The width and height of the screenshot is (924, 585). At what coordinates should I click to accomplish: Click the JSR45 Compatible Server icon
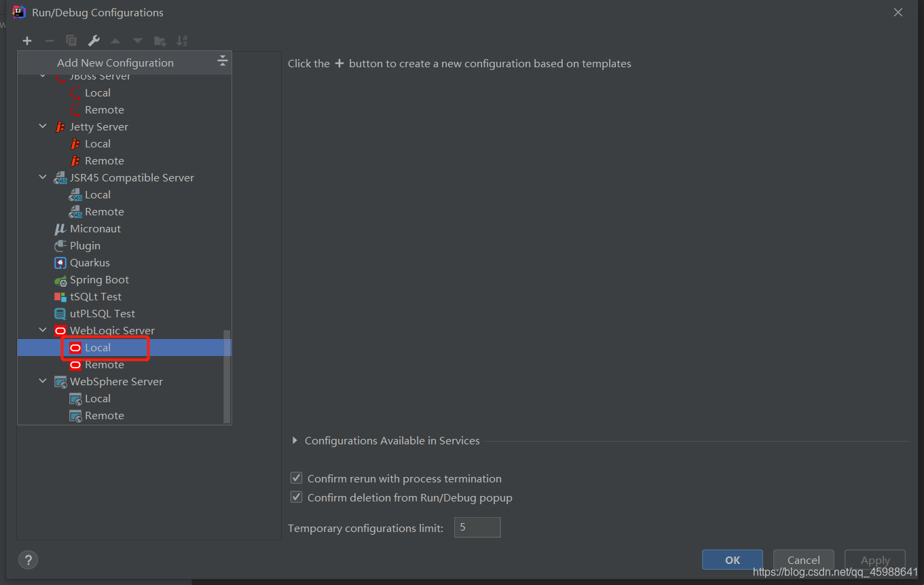[x=60, y=178]
